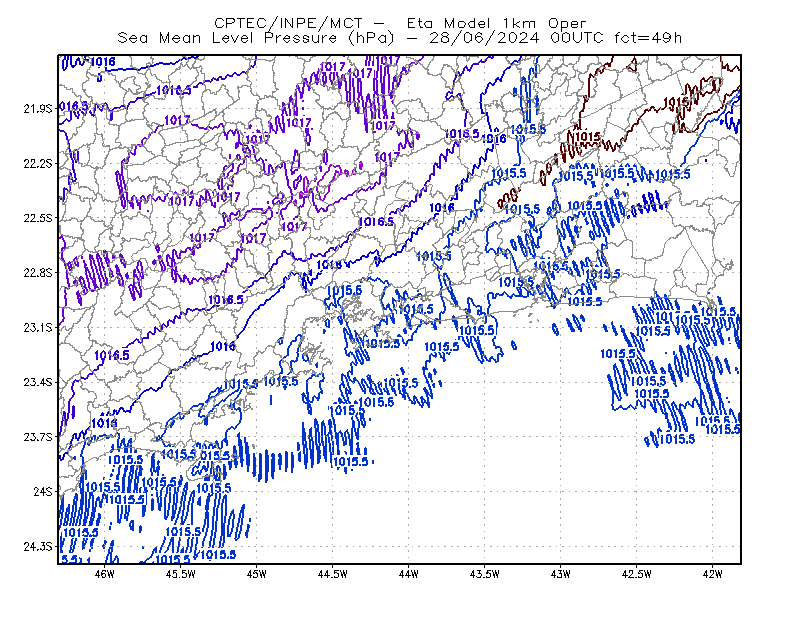Image resolution: width=800 pixels, height=618 pixels.
Task: Click the 43.5W longitude label
Action: point(485,574)
